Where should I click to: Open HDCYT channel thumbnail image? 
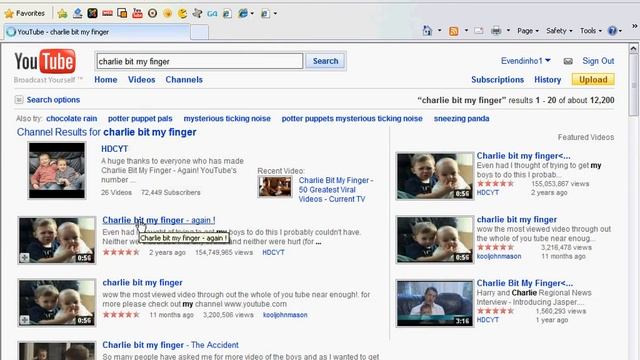[x=57, y=170]
